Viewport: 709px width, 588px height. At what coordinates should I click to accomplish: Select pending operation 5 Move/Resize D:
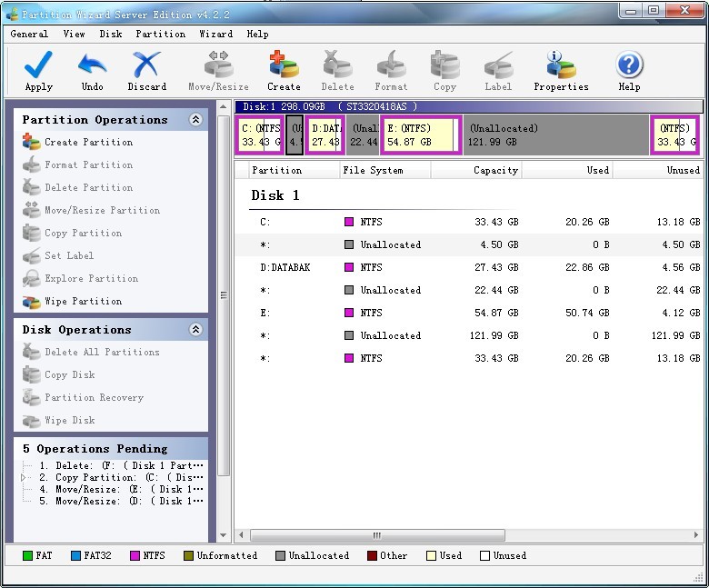(121, 501)
